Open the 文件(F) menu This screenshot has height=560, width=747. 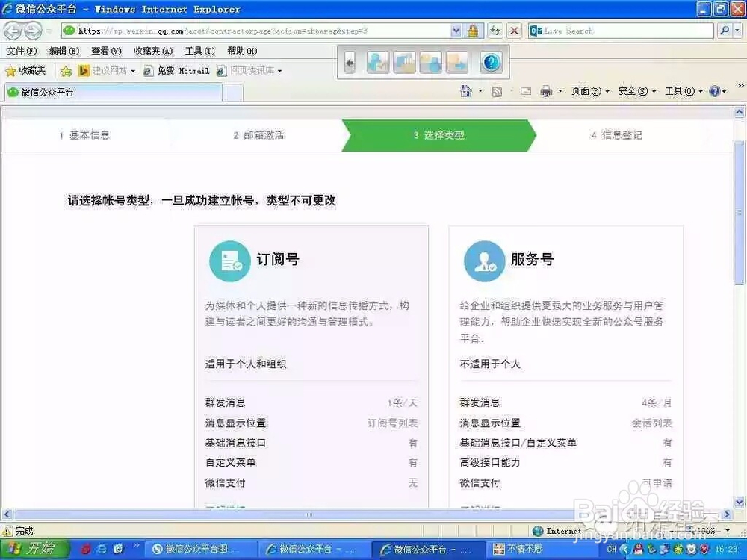tap(22, 51)
